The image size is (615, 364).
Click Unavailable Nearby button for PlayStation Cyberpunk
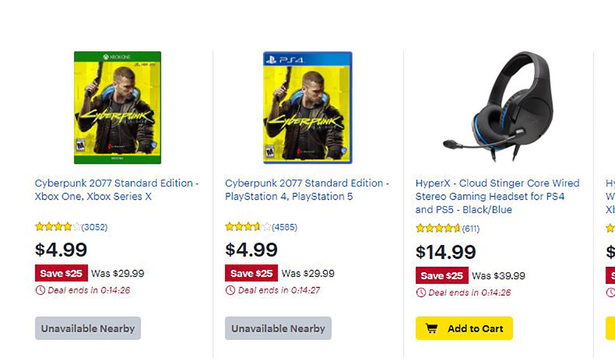point(278,329)
